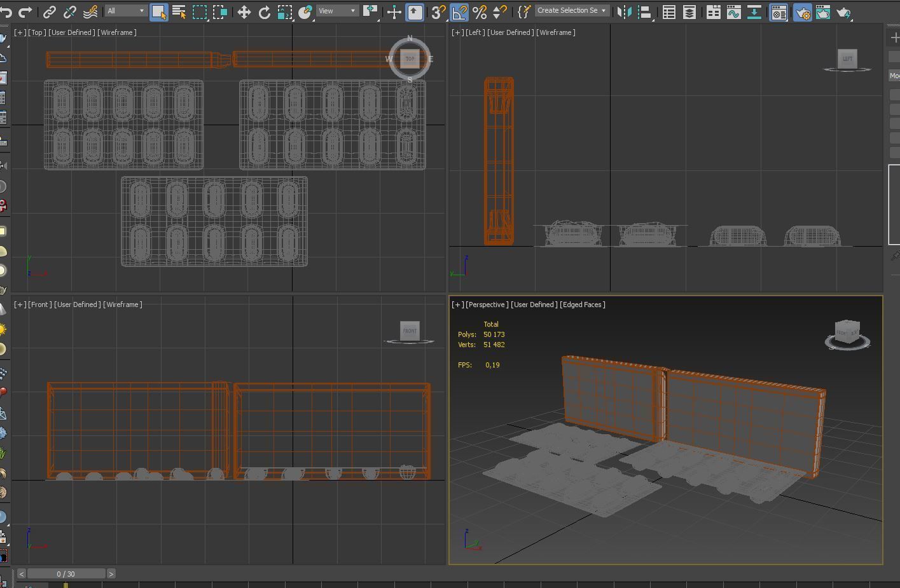Click the FRONT face of Front viewport ViewCube

(410, 331)
